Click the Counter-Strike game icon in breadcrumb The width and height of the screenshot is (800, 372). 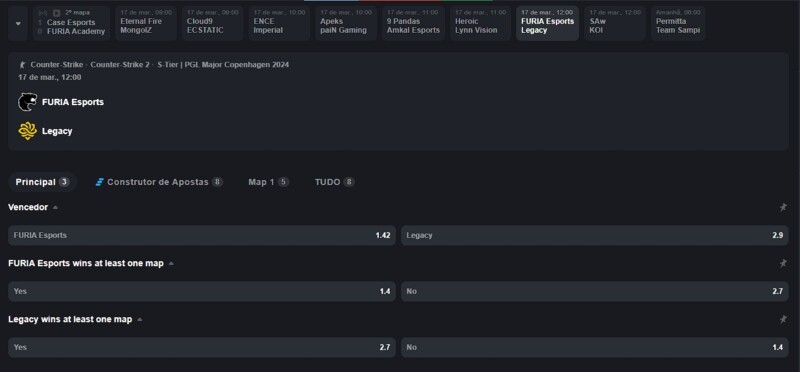(22, 65)
